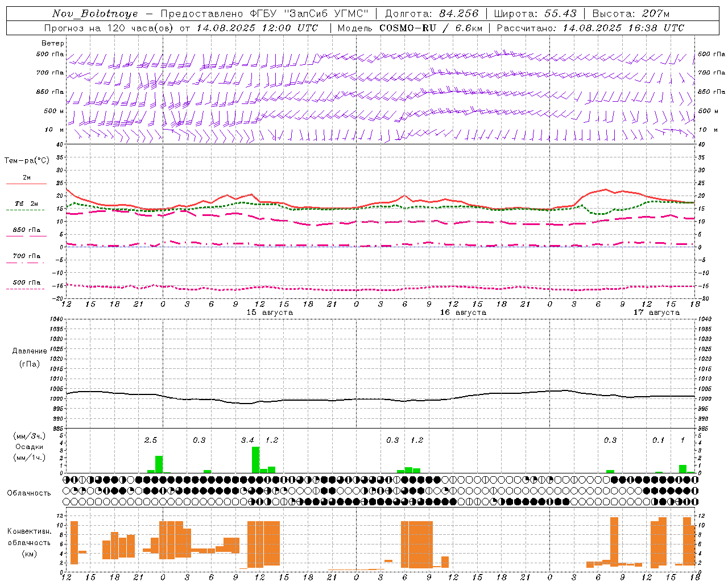Click the 'Конвективн.' convective cloud label
Screen dimensions: 728x582
pyautogui.click(x=29, y=531)
